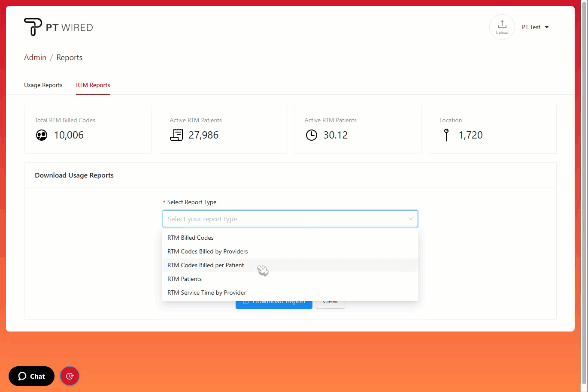
Task: Switch to the Usage Reports tab
Action: click(43, 85)
